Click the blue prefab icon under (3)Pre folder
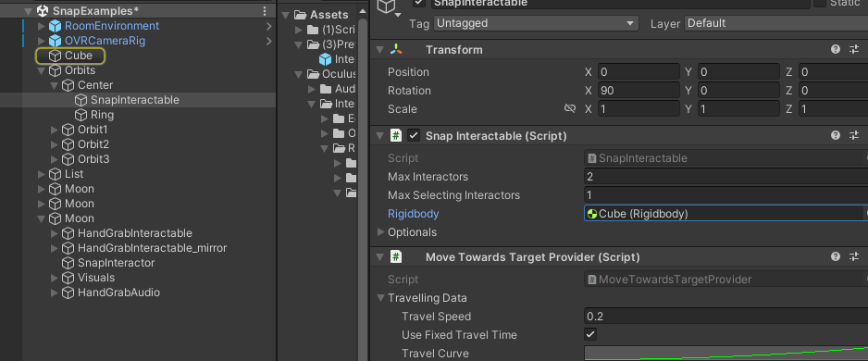 [326, 59]
